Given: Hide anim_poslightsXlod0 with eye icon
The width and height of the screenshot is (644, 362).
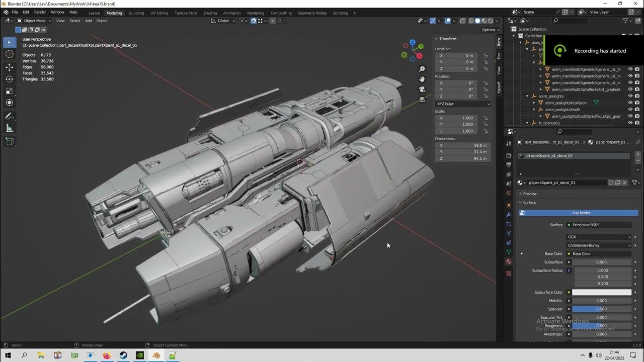Looking at the screenshot, I should [x=630, y=109].
